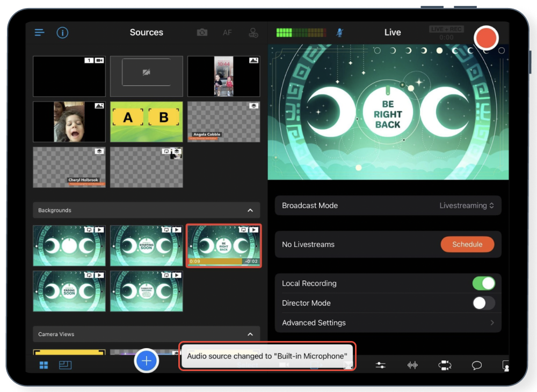Turn off Local Recording switch
The image size is (537, 392).
click(483, 284)
